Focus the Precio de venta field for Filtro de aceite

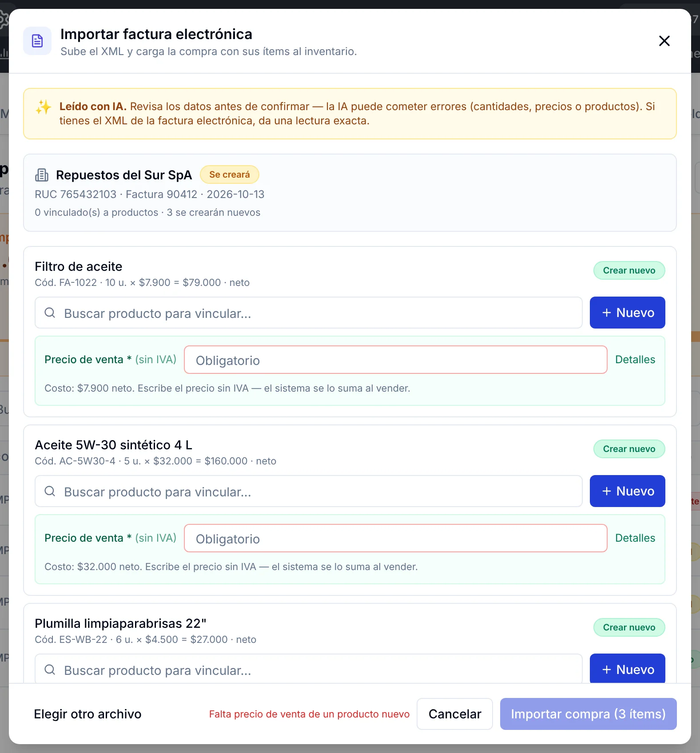pyautogui.click(x=395, y=360)
